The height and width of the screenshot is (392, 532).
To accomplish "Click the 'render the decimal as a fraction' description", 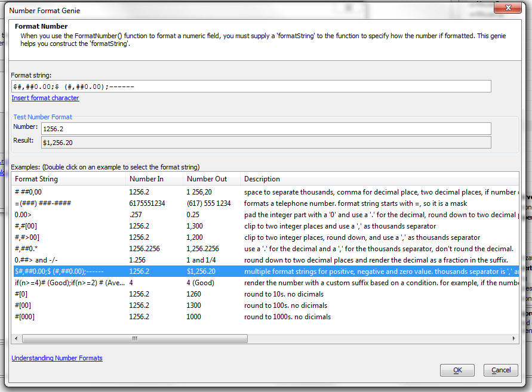I will tap(376, 260).
